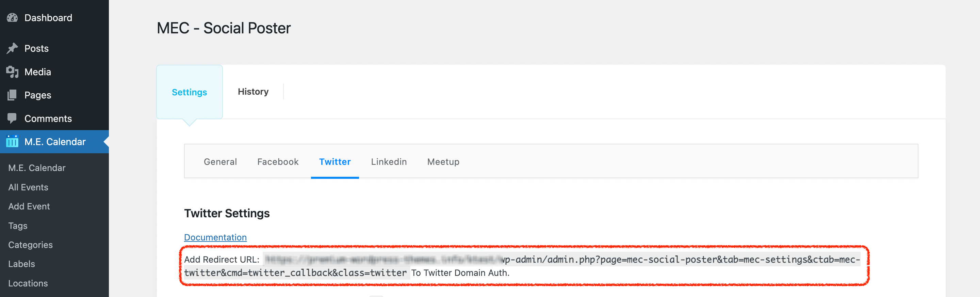Select the Twitter settings sub-tab

pyautogui.click(x=335, y=162)
